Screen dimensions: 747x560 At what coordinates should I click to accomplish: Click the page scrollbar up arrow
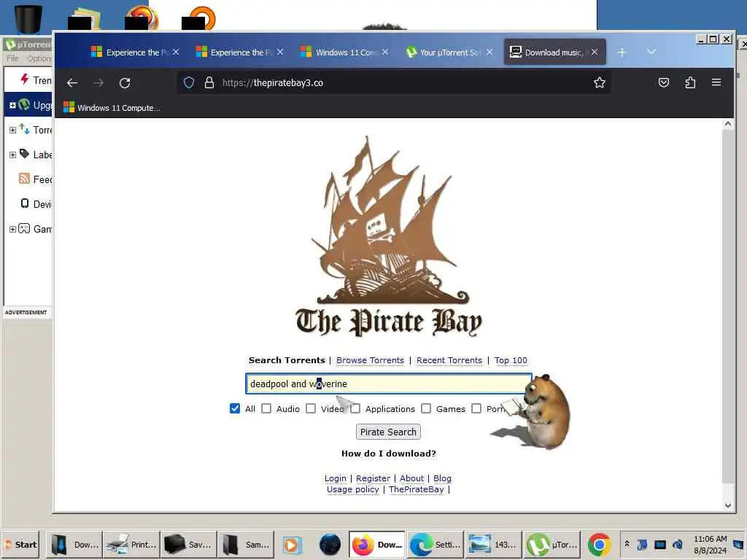728,124
